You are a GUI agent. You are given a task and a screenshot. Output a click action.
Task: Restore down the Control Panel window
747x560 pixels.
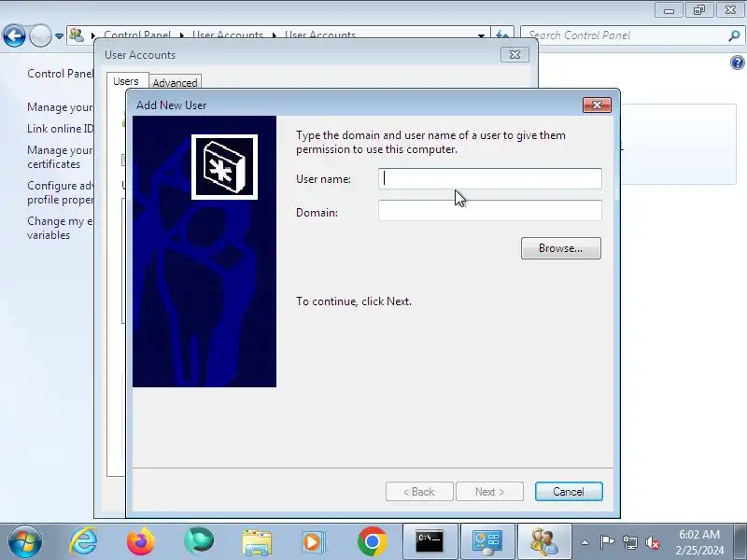698,10
